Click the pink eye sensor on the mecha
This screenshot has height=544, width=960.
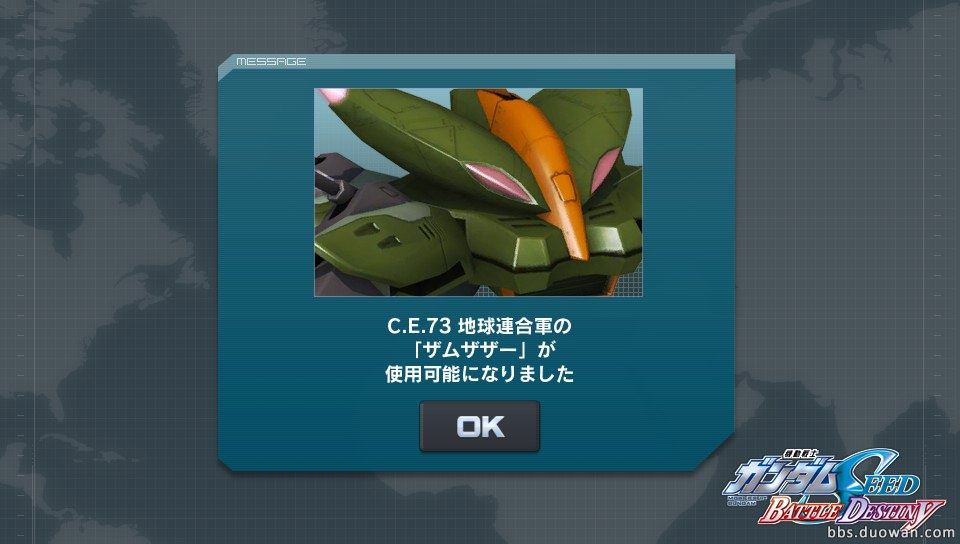pos(497,181)
